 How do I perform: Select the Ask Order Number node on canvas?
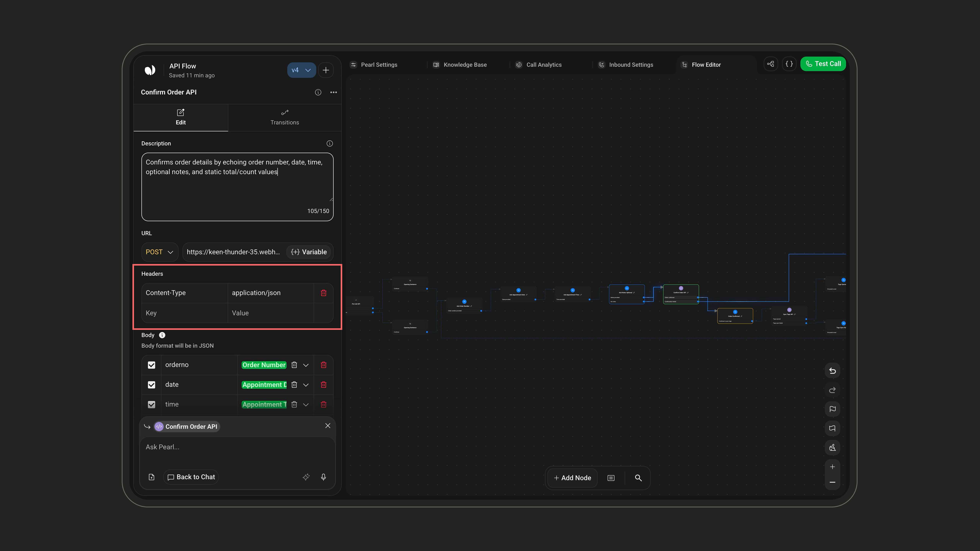point(464,305)
